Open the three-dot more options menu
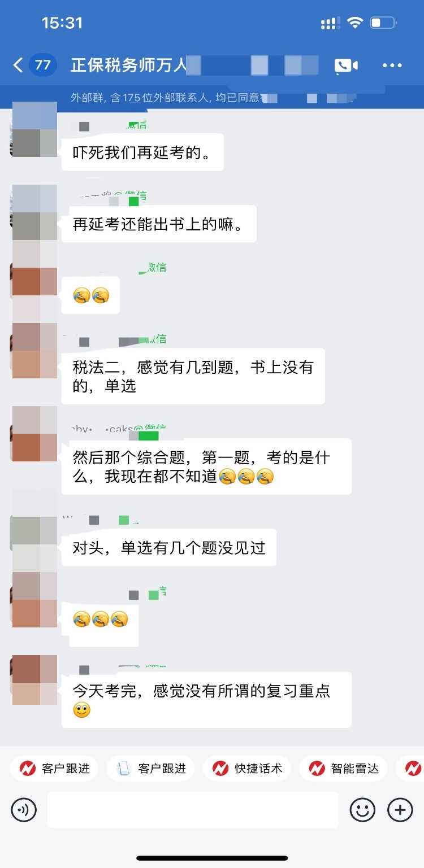 point(392,66)
